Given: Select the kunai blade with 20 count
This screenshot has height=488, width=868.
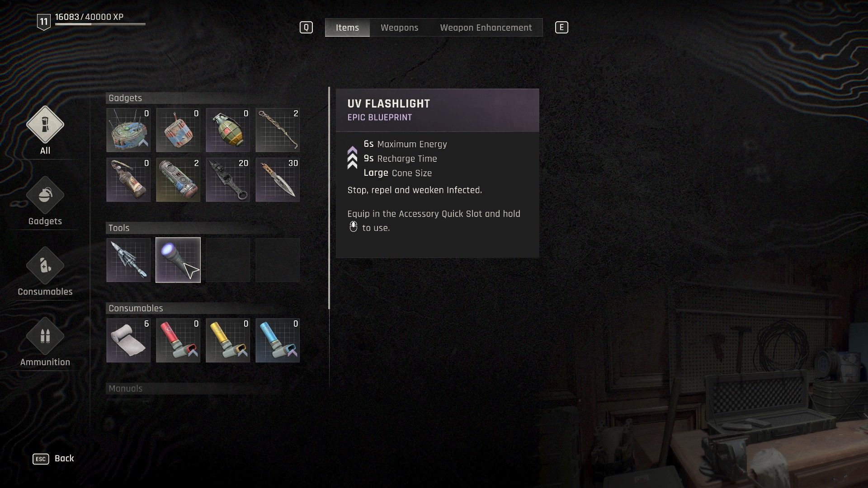Looking at the screenshot, I should pyautogui.click(x=228, y=179).
